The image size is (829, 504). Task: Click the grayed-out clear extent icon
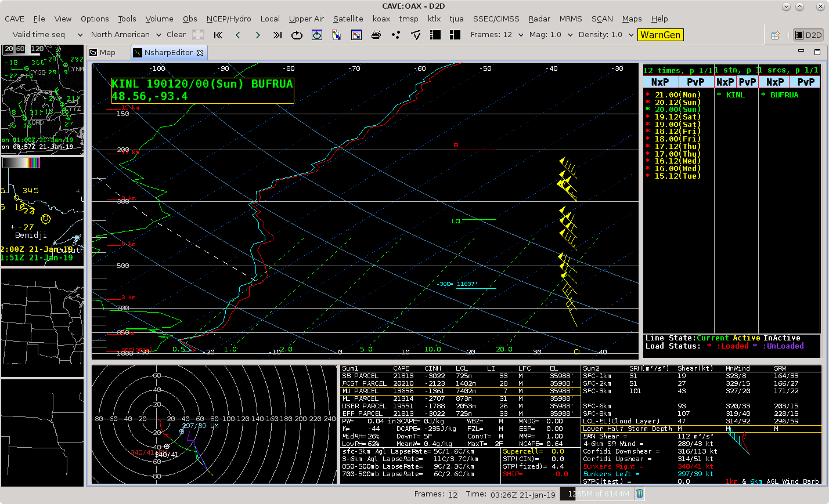click(198, 35)
